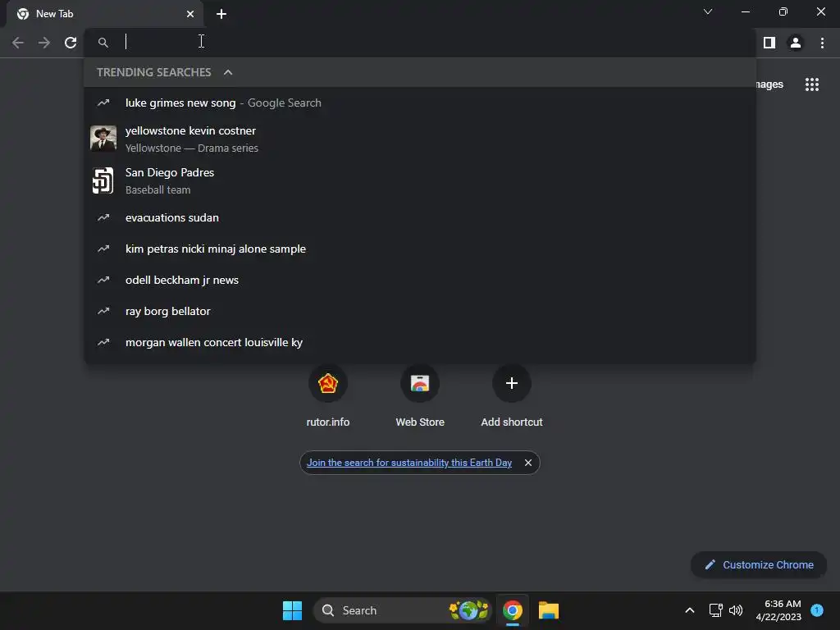Select the New Tab browser tab
Screen dimensions: 840x630
(105, 14)
